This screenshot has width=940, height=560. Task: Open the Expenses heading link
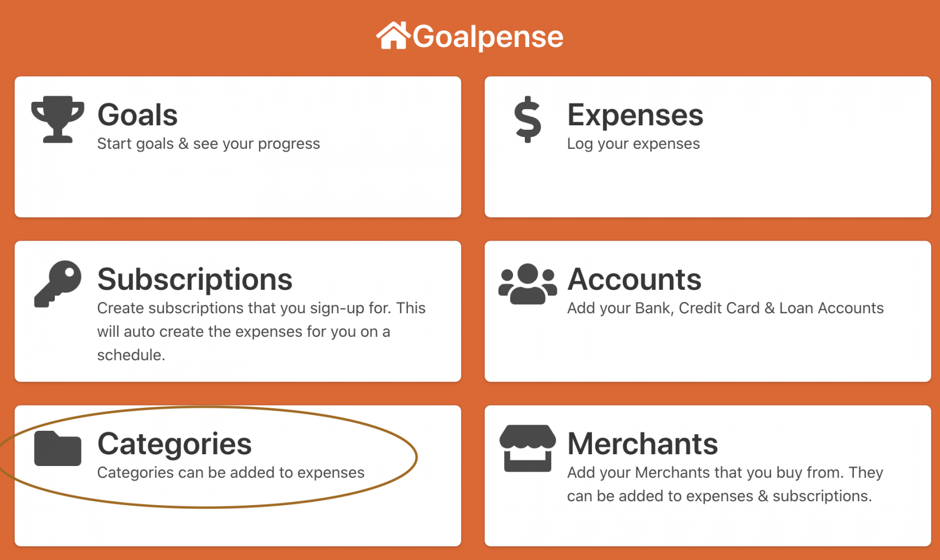[635, 115]
